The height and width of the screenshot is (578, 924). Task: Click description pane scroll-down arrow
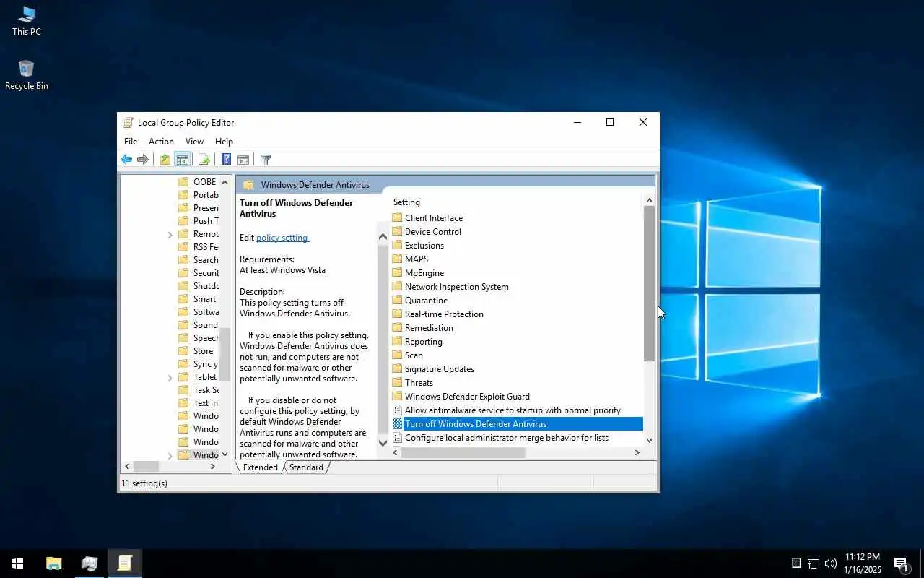pos(383,443)
